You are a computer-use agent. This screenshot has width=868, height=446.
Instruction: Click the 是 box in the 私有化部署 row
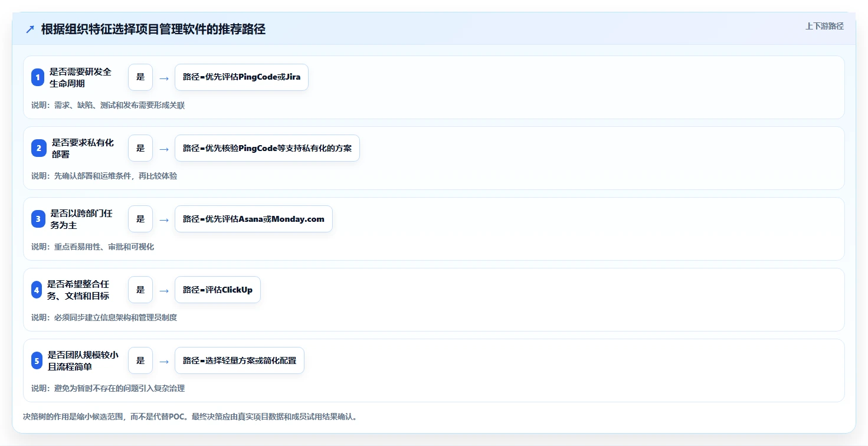140,148
